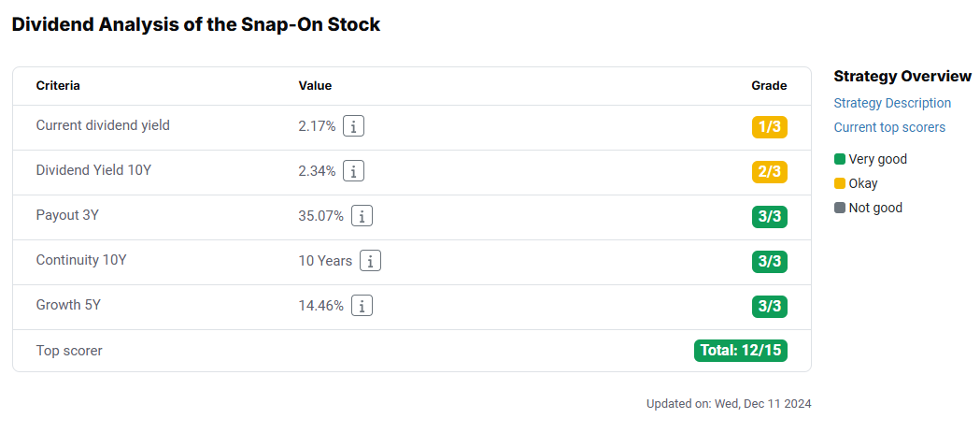Click the 2/3 grade badge
This screenshot has width=980, height=433.
point(770,172)
